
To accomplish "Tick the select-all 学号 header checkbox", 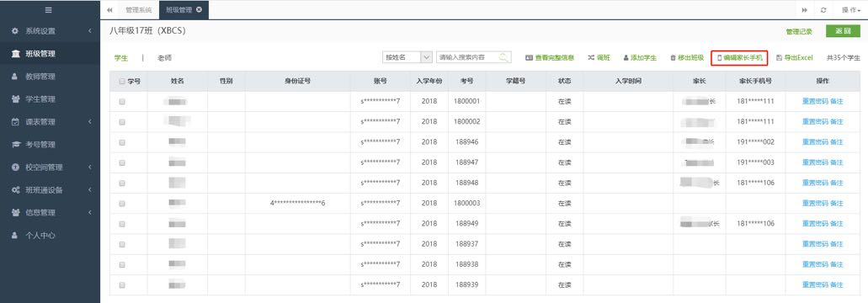I will [x=122, y=82].
